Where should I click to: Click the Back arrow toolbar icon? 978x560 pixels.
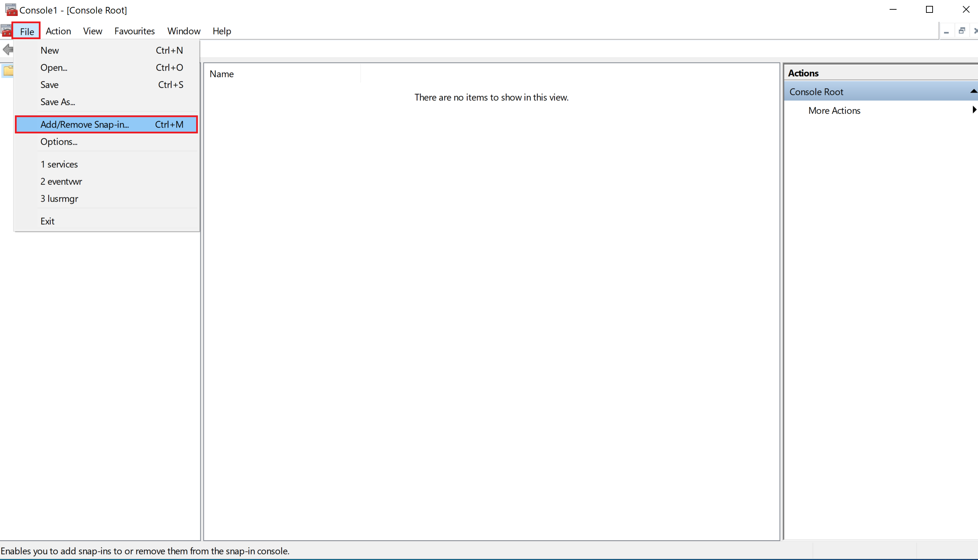point(8,49)
